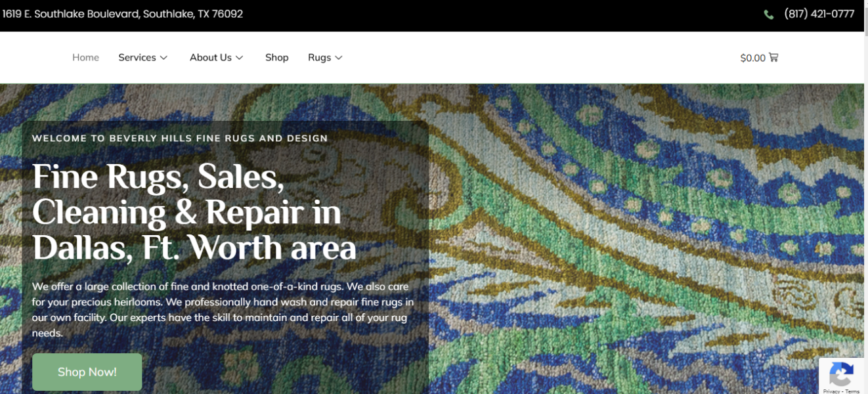Open the shopping cart icon
This screenshot has height=394, width=868.
773,57
